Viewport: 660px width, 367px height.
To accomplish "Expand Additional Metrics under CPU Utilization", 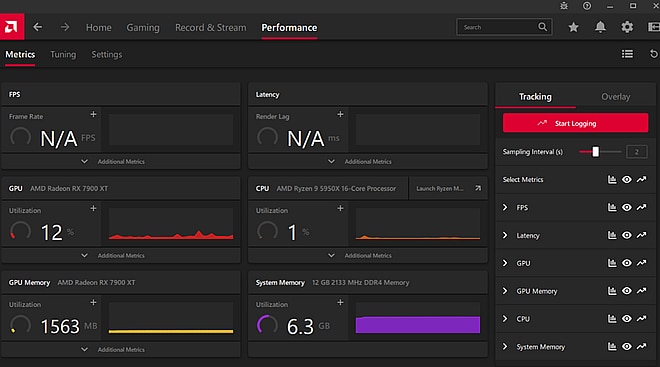I will 367,255.
